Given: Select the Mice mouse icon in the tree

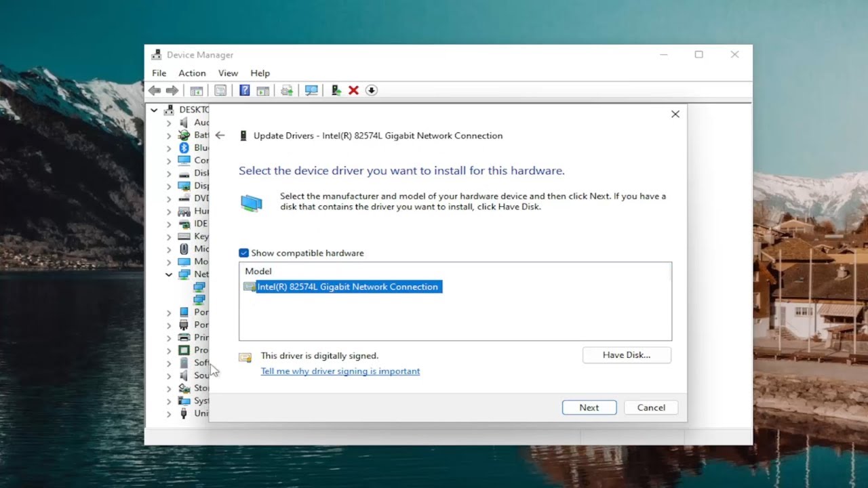Looking at the screenshot, I should 184,249.
